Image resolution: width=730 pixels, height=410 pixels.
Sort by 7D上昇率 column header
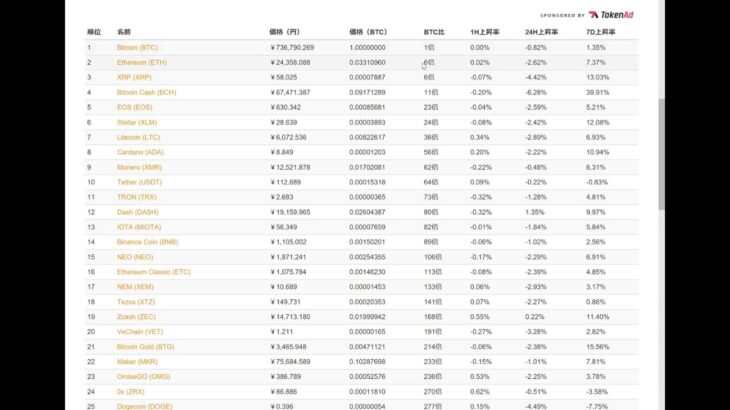click(600, 32)
